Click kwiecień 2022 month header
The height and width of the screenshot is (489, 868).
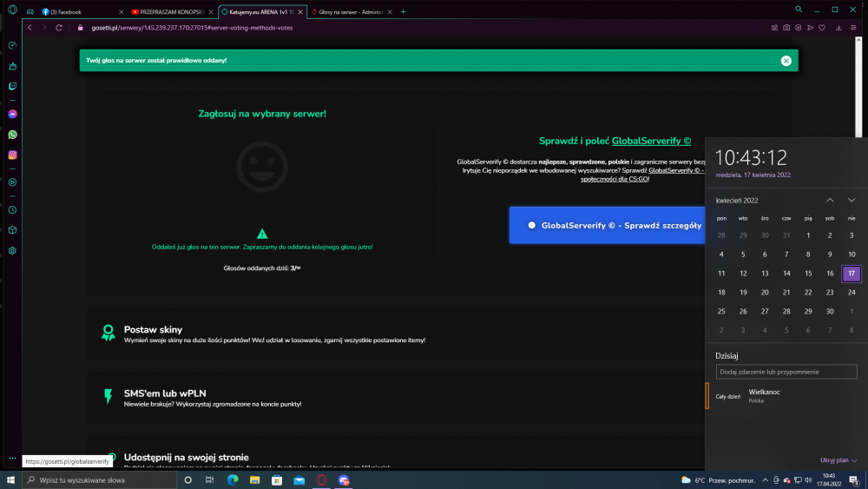737,201
